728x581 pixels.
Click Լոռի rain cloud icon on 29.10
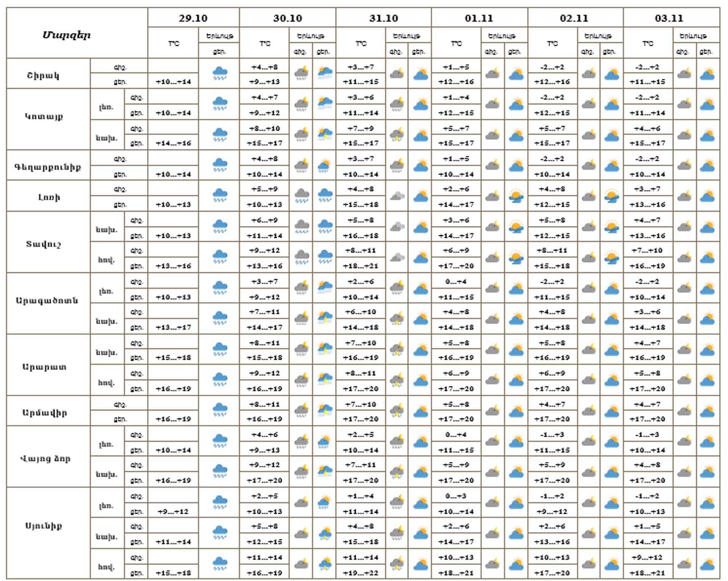tap(220, 195)
